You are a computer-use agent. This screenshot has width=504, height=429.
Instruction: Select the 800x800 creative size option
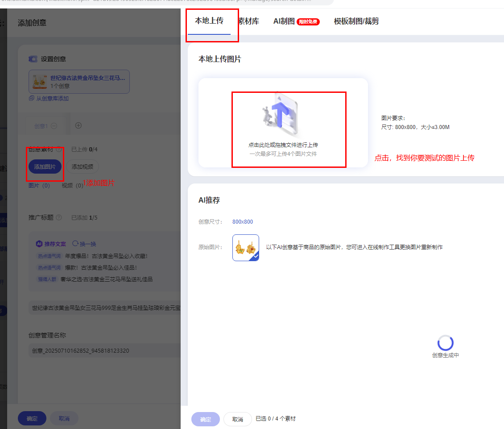tap(243, 222)
